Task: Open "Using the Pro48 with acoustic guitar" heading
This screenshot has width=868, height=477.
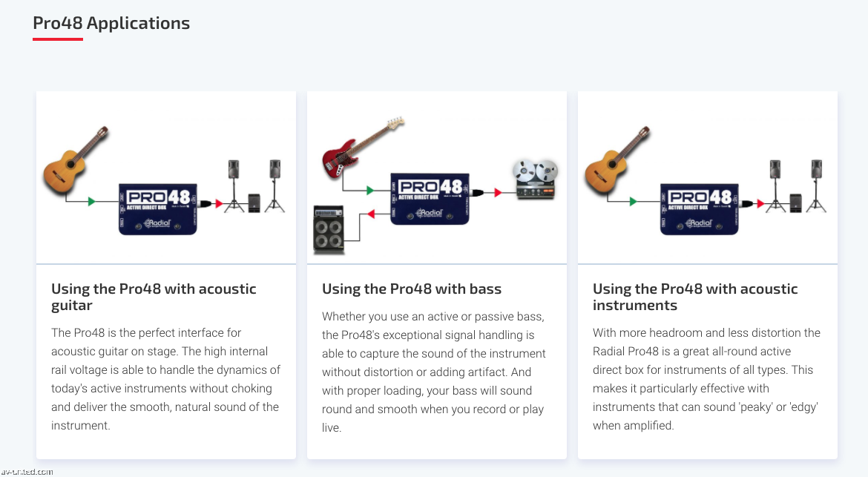Action: [x=154, y=297]
